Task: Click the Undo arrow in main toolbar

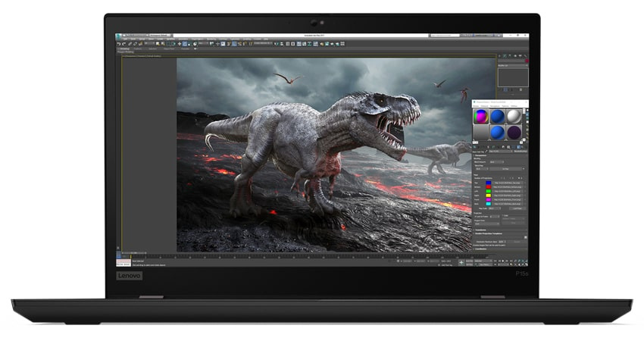Action: [119, 43]
